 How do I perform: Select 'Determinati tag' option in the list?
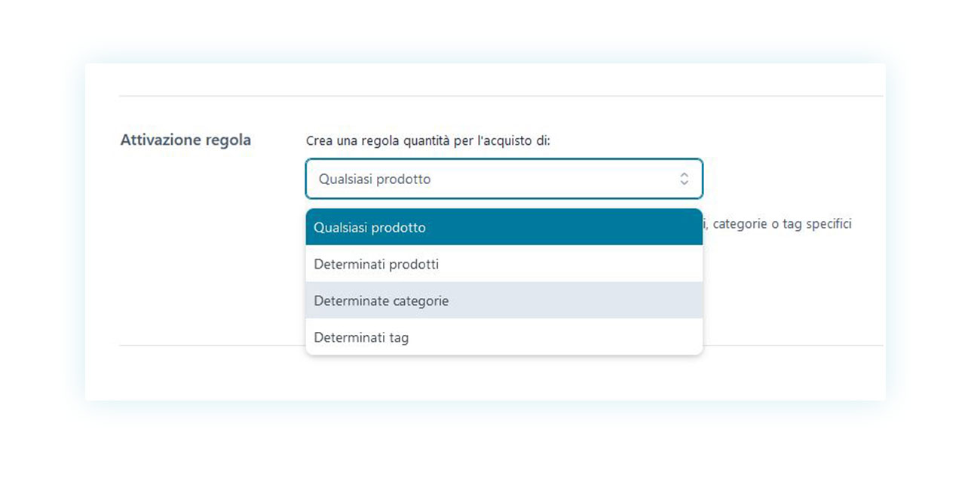504,337
